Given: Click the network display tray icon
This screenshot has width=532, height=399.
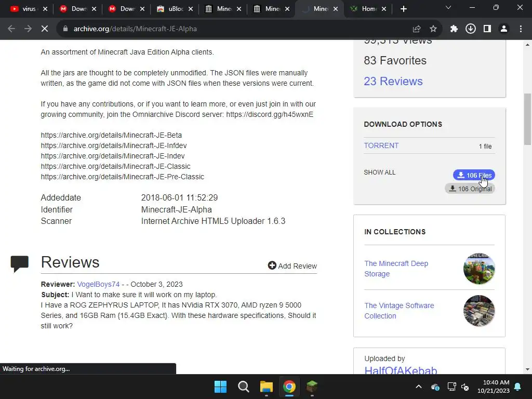Looking at the screenshot, I should 451,387.
